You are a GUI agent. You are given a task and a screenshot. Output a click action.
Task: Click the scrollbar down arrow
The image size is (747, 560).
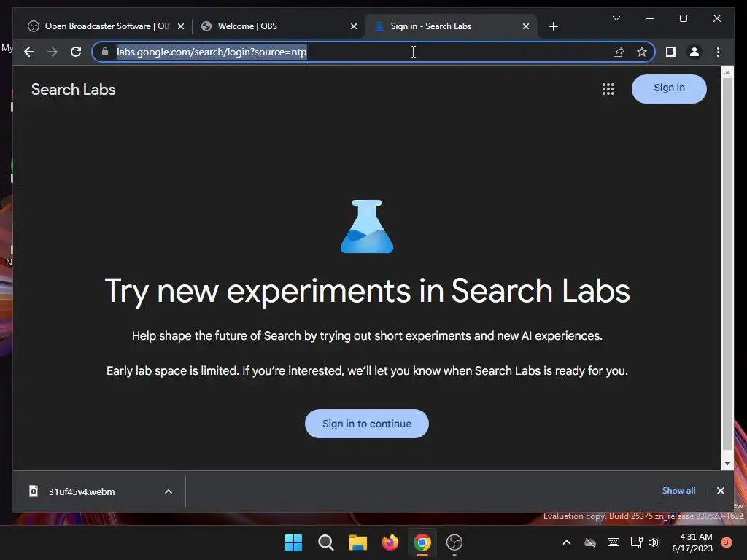pos(727,463)
